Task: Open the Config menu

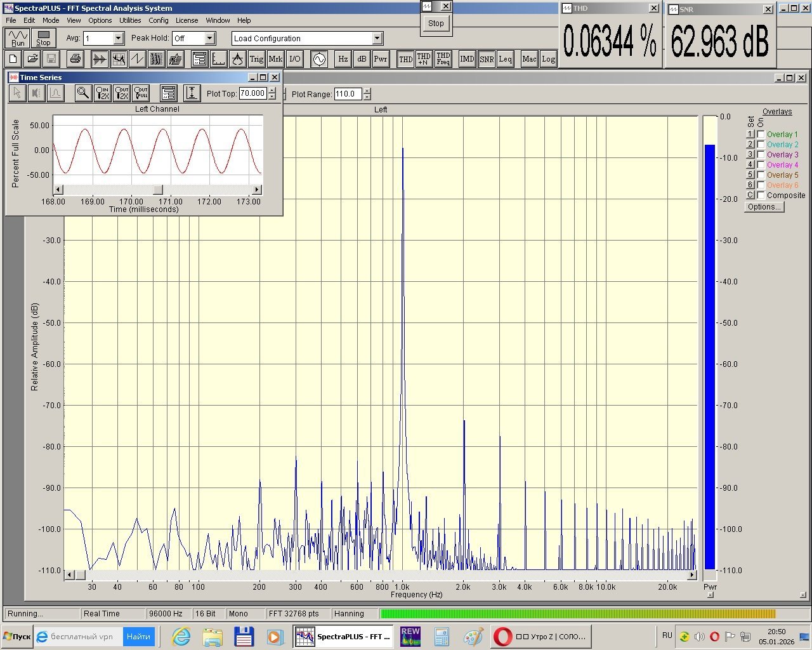Action: (x=159, y=20)
